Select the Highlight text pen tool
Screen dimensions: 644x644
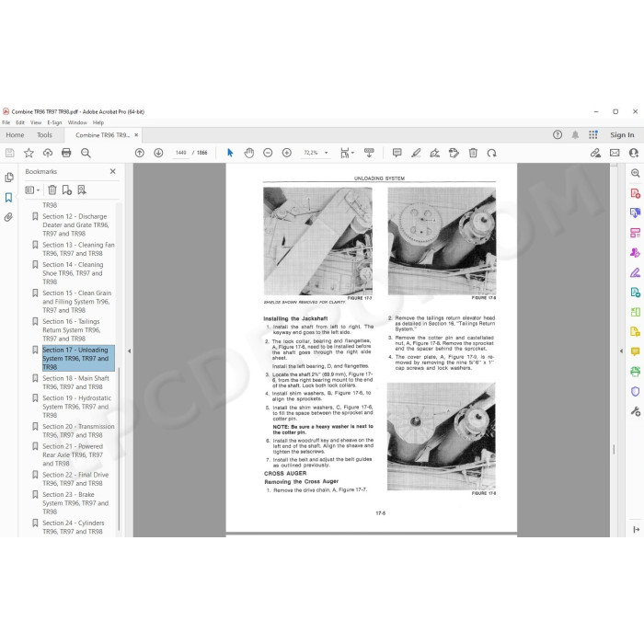416,154
